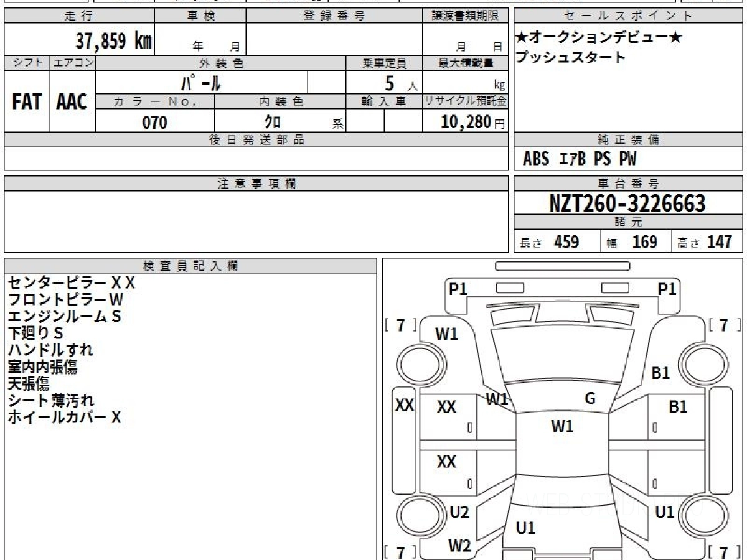The height and width of the screenshot is (560, 747).
Task: Select the ホイールカバー X inspector note
Action: click(x=64, y=417)
